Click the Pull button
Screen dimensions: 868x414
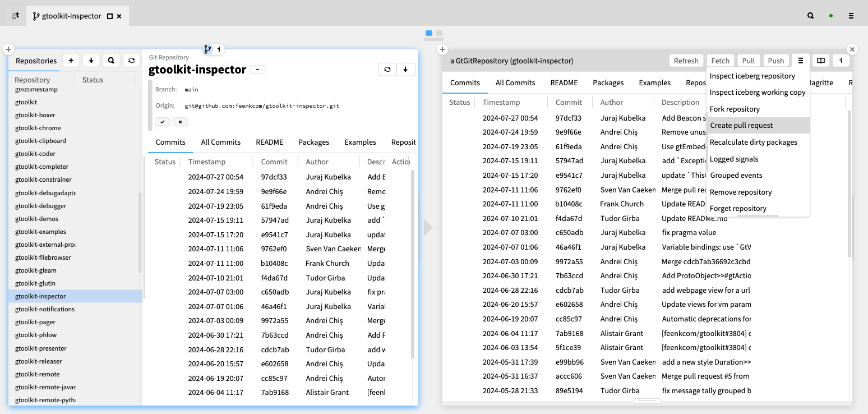click(749, 61)
